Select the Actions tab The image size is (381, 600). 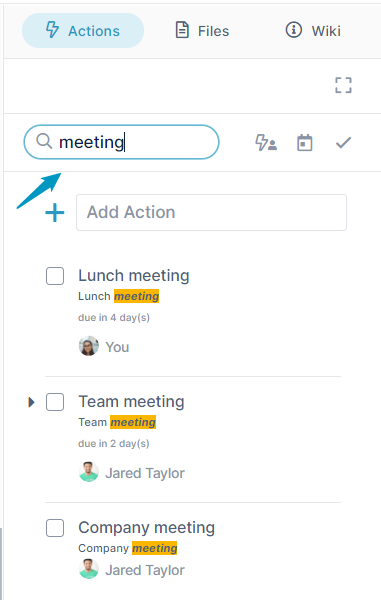(x=83, y=31)
